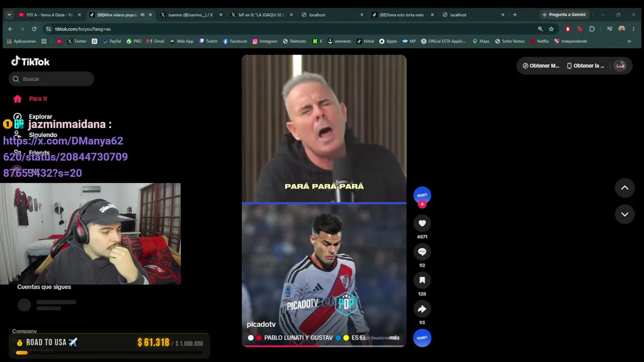Open the Netflix bookmark

[539, 41]
